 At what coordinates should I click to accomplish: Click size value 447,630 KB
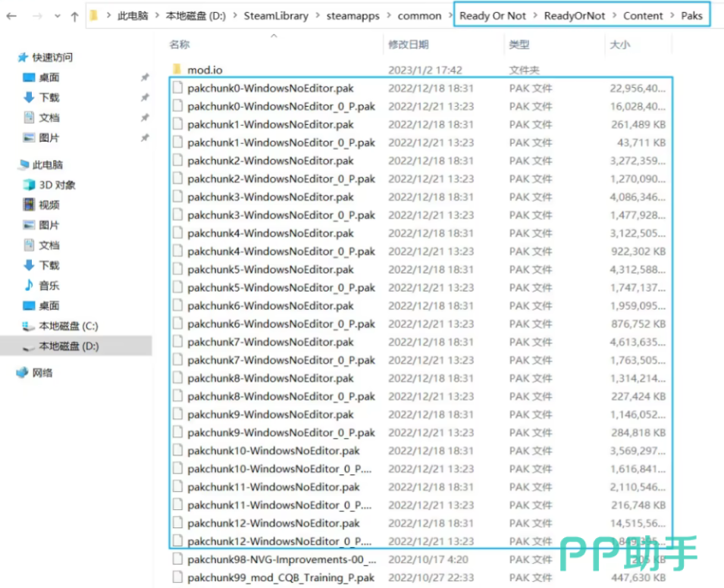point(638,577)
